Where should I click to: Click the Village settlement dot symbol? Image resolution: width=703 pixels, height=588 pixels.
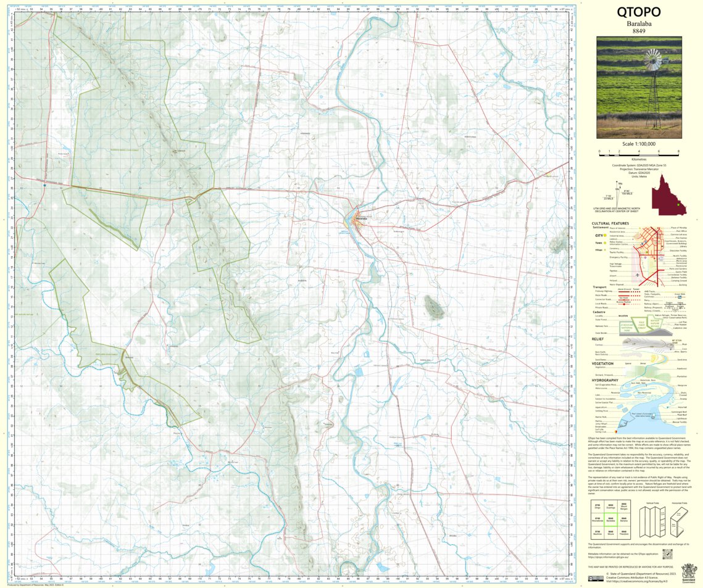[x=604, y=249]
